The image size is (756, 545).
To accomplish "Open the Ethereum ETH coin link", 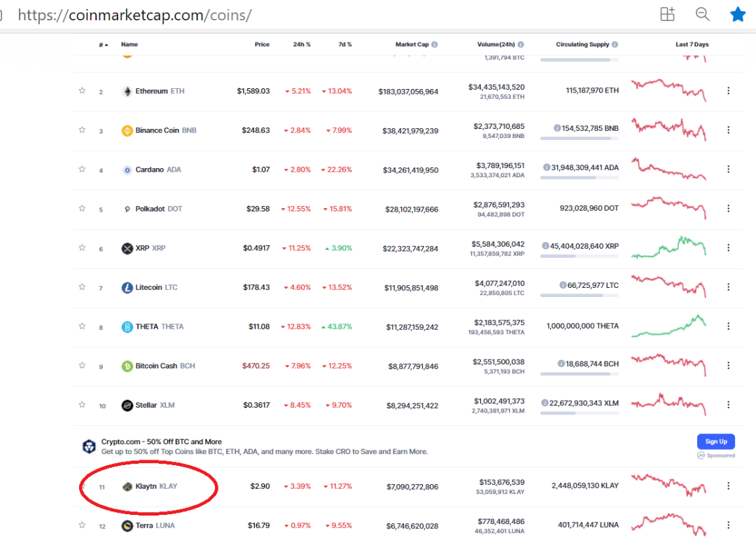I will coord(160,91).
